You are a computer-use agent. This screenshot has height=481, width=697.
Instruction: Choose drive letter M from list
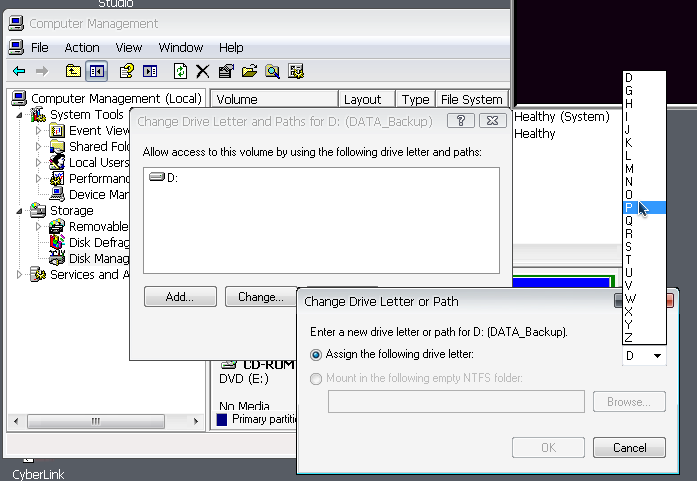coord(644,168)
